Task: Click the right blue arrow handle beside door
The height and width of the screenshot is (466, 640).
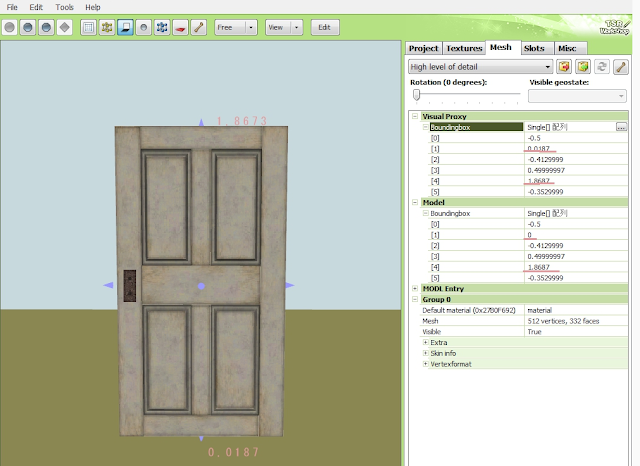Action: point(290,285)
